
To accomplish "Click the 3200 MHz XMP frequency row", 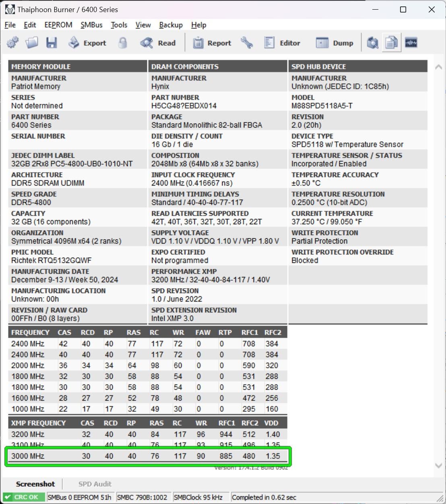I will (x=148, y=434).
